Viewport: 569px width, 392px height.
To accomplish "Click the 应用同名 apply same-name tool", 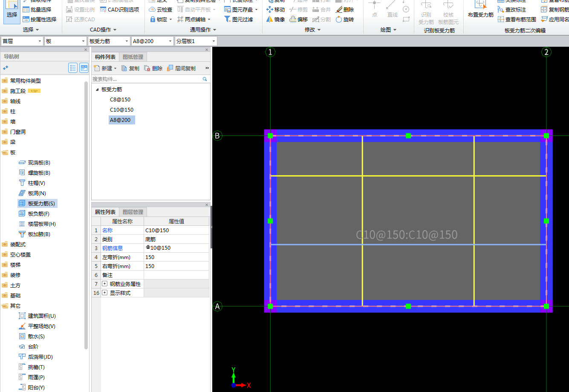I will click(555, 19).
